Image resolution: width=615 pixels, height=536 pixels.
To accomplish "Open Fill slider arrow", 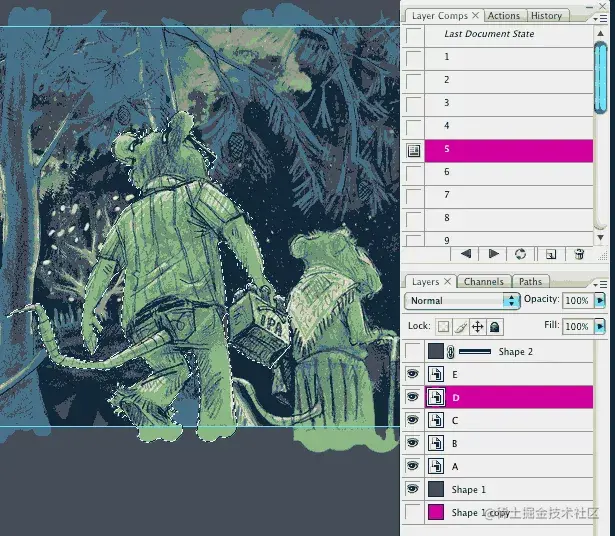I will tap(600, 326).
